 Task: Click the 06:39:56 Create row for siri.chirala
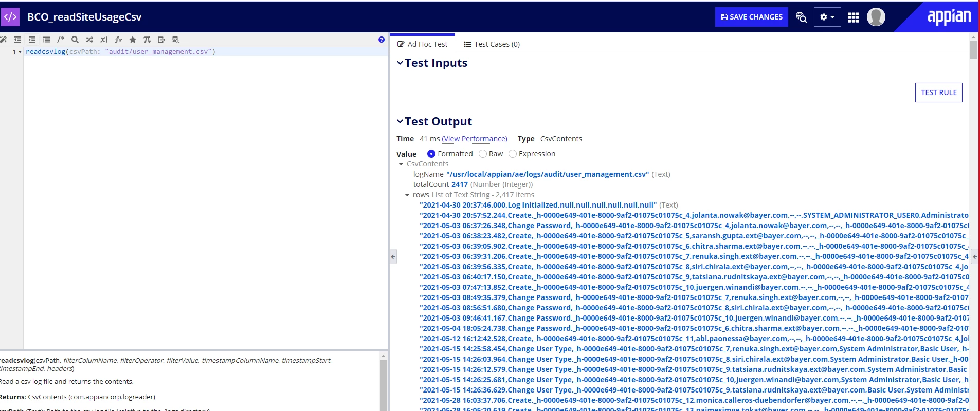[694, 267]
